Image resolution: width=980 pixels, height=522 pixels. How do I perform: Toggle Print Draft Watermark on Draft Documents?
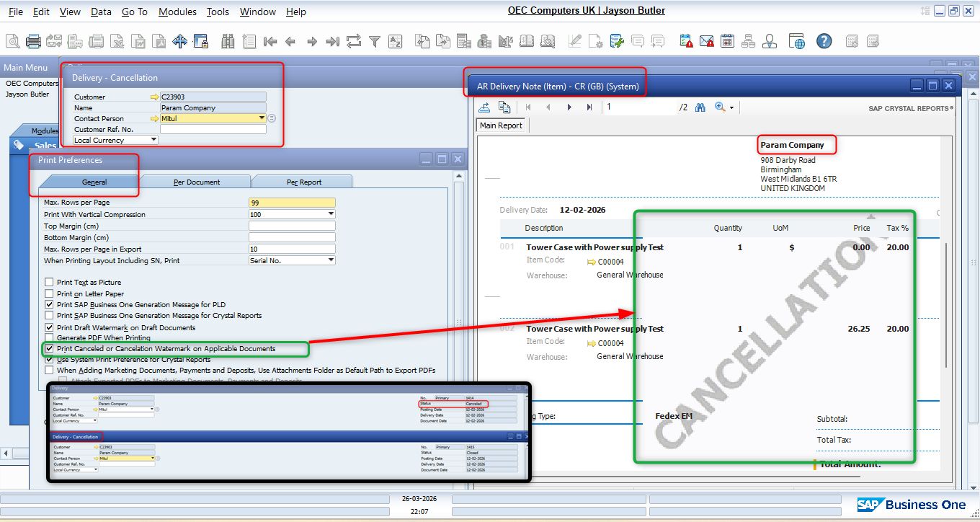pos(49,327)
